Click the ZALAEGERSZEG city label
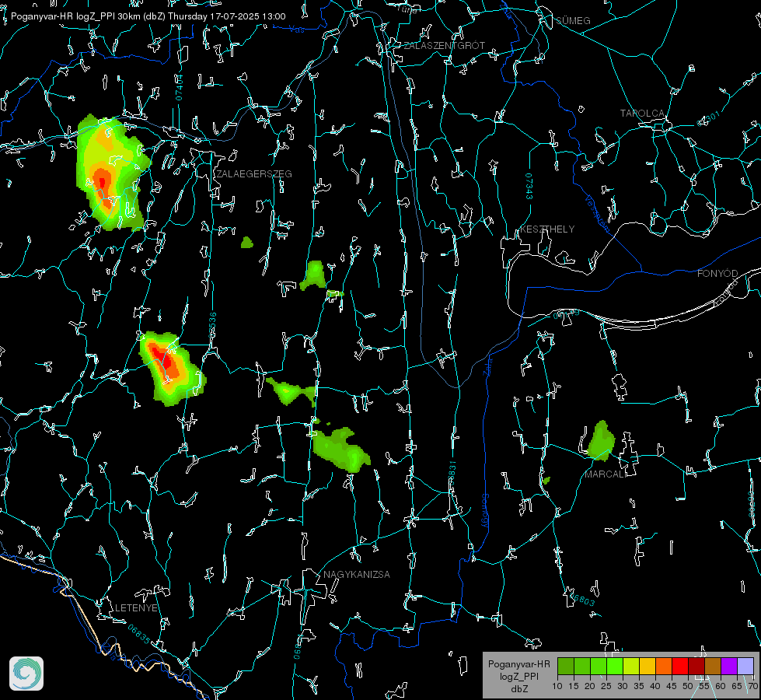The image size is (761, 700). [x=254, y=174]
